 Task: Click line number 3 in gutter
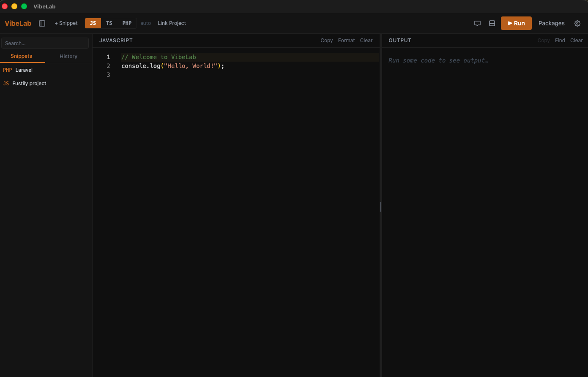pyautogui.click(x=108, y=75)
